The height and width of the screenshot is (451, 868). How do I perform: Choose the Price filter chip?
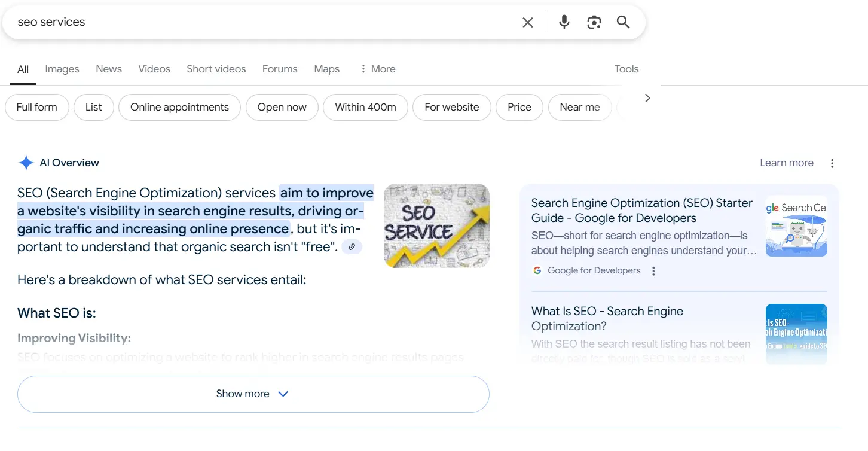tap(519, 108)
